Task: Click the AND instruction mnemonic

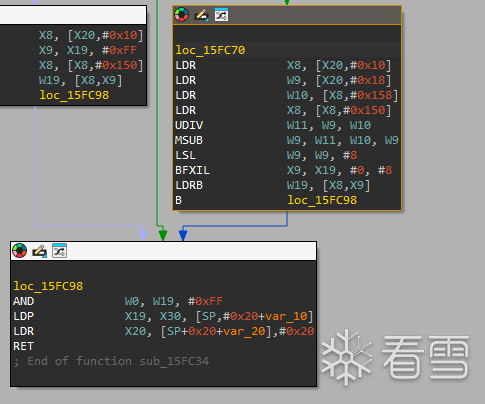Action: coord(23,301)
